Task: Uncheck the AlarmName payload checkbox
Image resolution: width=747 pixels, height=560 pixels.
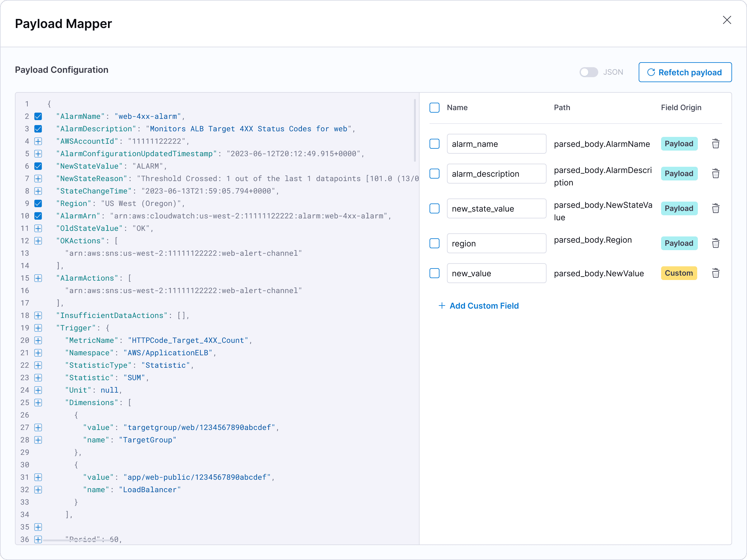Action: 38,116
